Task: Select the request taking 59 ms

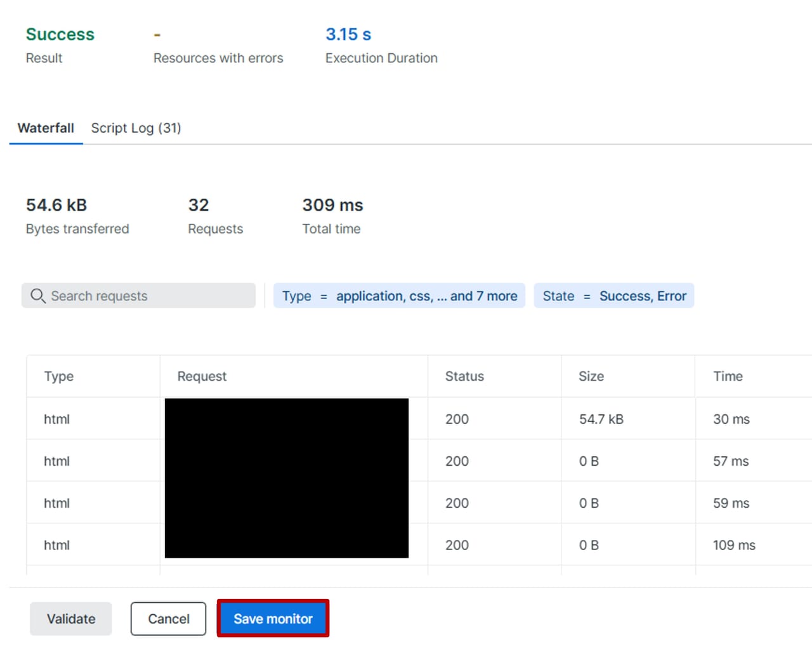Action: [731, 503]
